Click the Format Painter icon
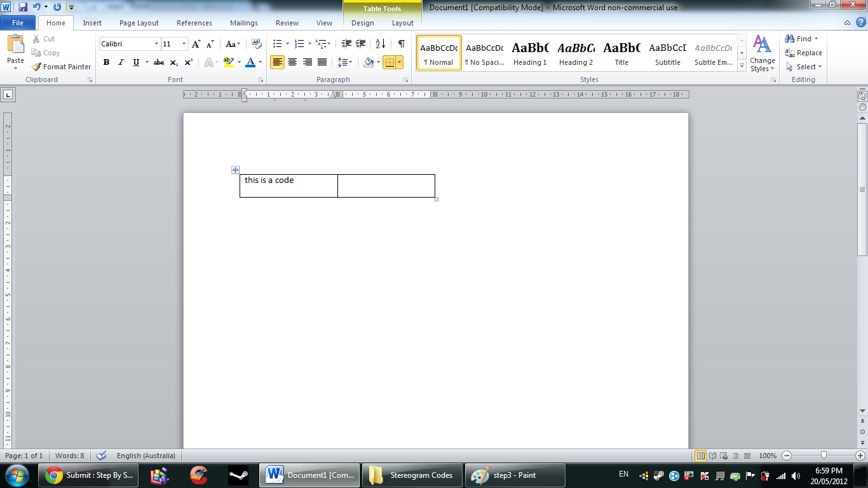 36,66
